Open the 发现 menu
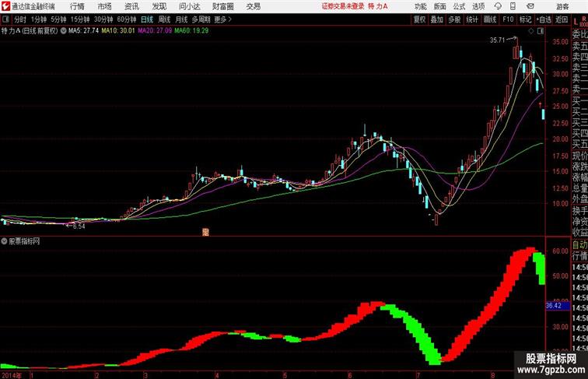The image size is (588, 379). (x=159, y=6)
